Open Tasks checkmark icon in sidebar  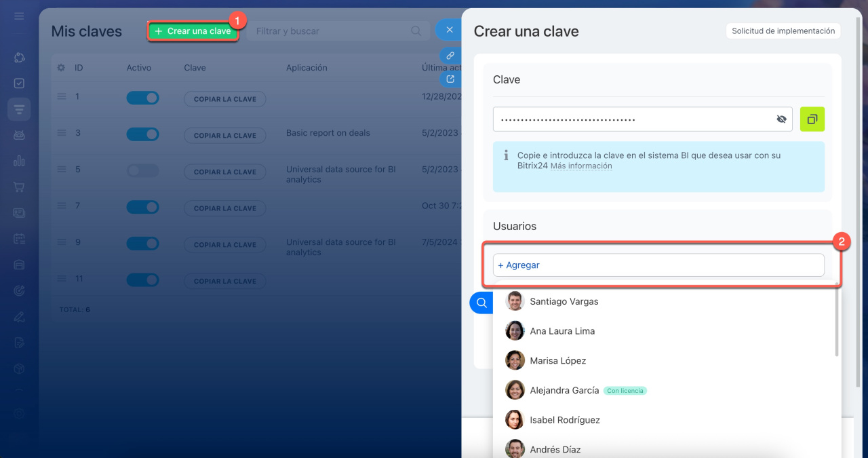[x=19, y=83]
